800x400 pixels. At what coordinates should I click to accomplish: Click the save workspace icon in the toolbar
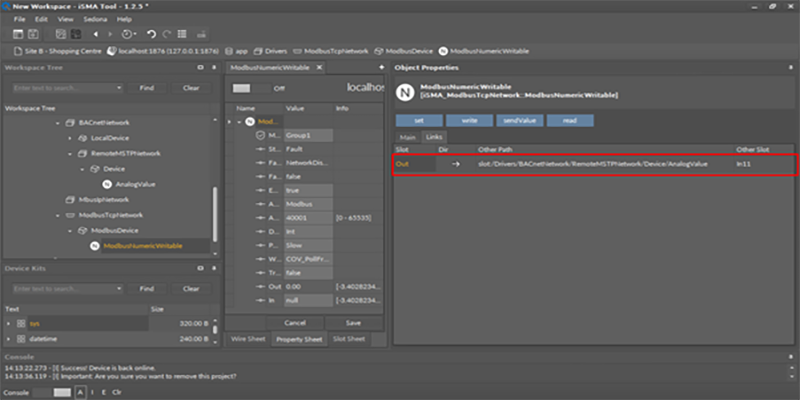point(33,34)
